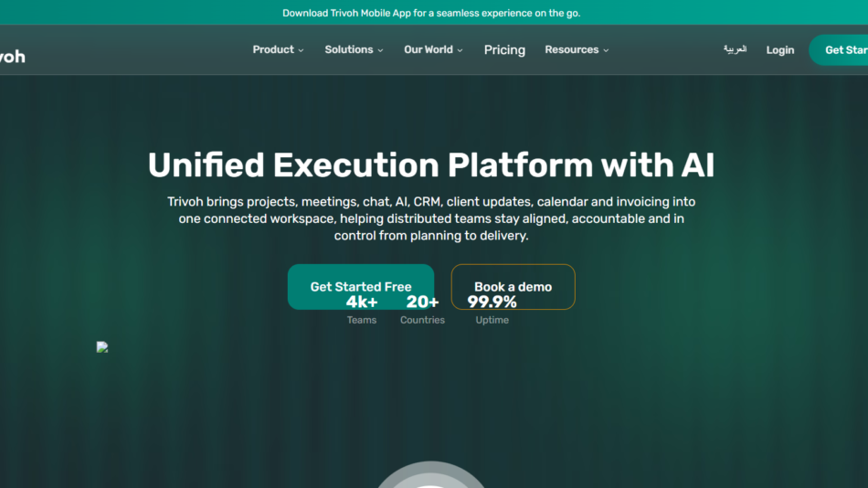This screenshot has width=868, height=488.
Task: Open the Product dropdown menu
Action: click(x=278, y=50)
